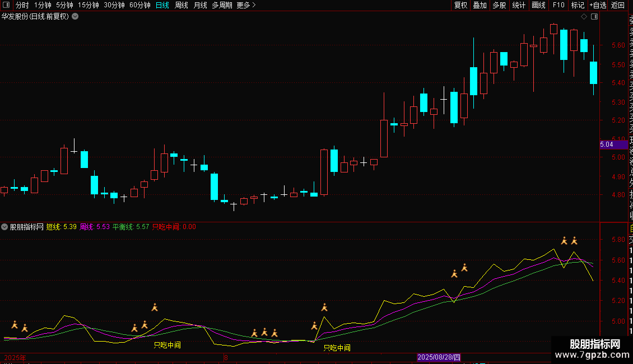633x364 pixels.
Task: Expand the 股朋指标网 indicator dropdown arrow
Action: (4, 227)
